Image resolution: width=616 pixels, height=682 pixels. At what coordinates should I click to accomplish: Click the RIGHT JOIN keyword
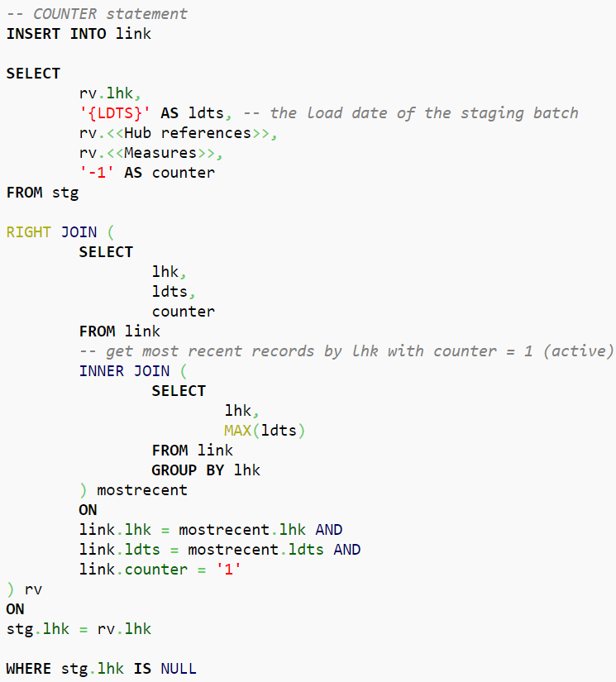pos(52,231)
